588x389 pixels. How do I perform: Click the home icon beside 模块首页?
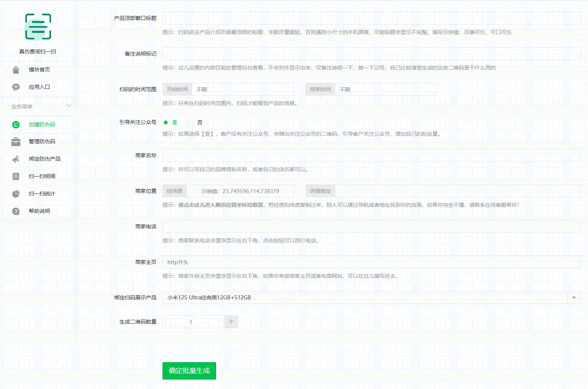(x=16, y=70)
